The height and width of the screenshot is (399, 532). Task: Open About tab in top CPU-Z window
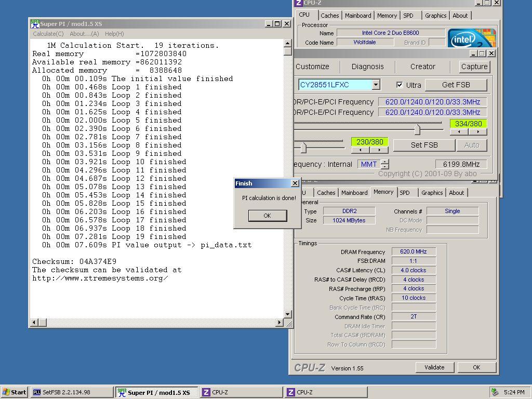(x=460, y=16)
